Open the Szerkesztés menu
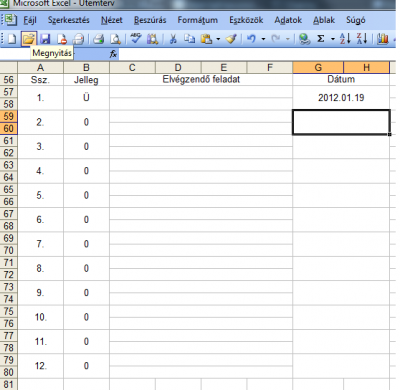This screenshot has height=390, width=400. click(69, 20)
